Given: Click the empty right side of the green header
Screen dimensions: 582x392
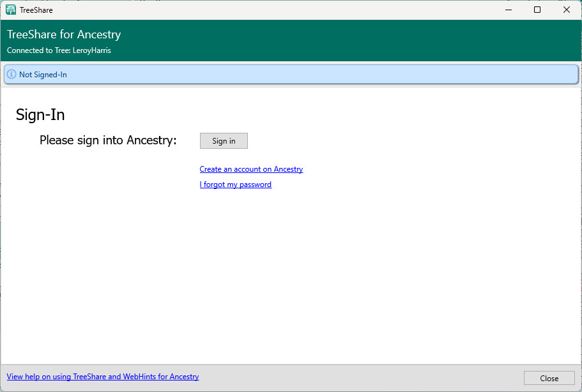Looking at the screenshot, I should coord(415,40).
